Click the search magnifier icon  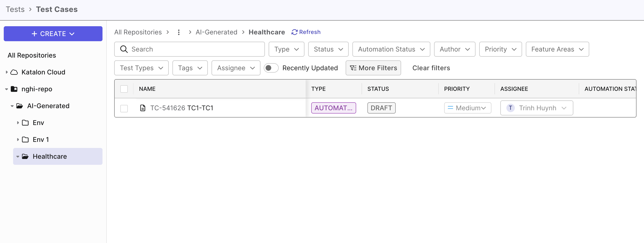click(x=124, y=49)
